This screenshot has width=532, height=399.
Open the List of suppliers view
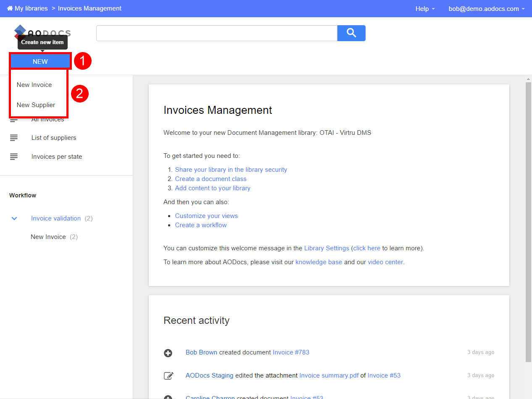pos(54,138)
